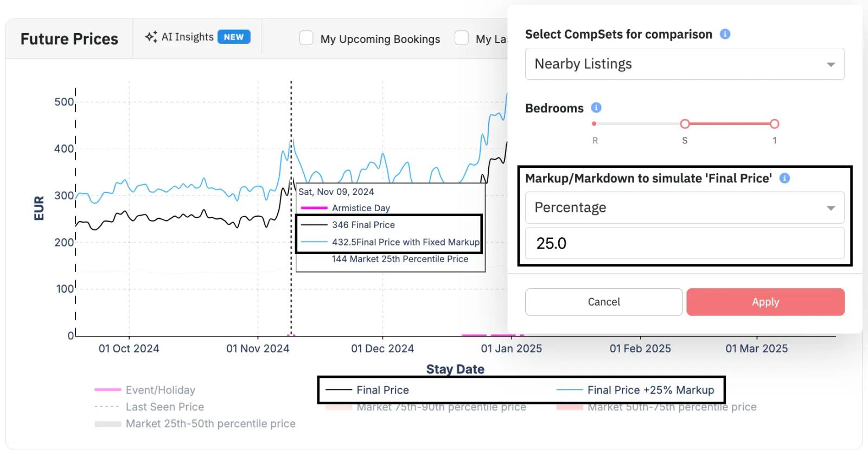Click the 01 Mar 2025 axis label
868x455 pixels.
[x=757, y=349]
